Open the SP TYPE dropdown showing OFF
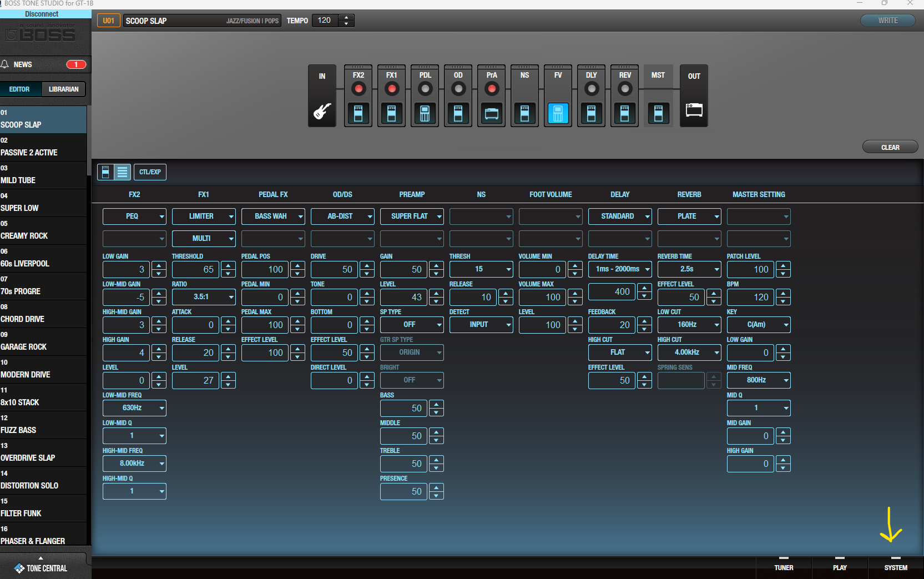 pos(412,325)
